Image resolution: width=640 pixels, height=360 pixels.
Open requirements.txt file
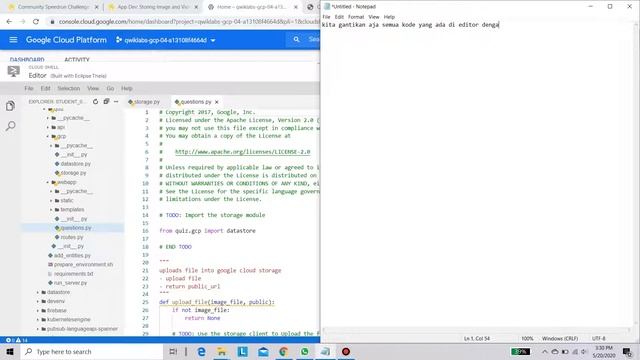click(x=73, y=274)
